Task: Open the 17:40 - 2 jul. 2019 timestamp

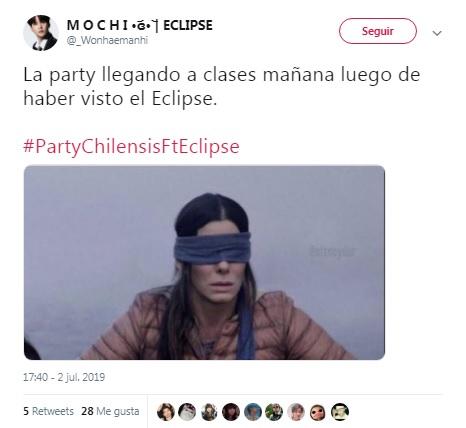Action: (x=64, y=377)
